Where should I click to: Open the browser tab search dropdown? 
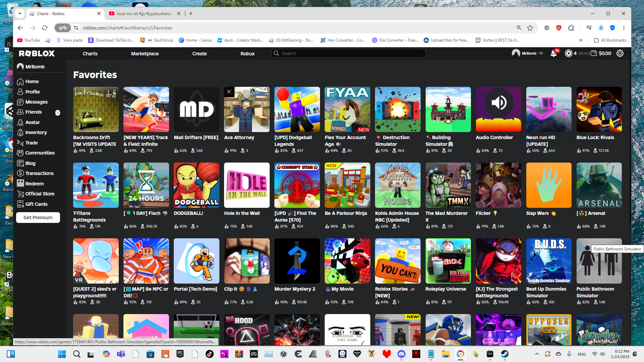pyautogui.click(x=20, y=13)
